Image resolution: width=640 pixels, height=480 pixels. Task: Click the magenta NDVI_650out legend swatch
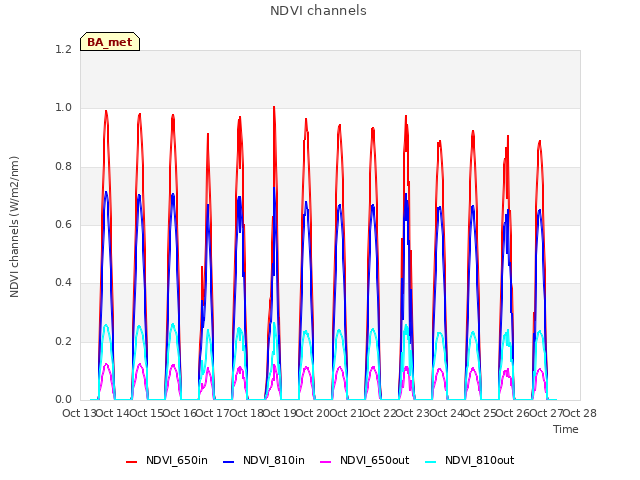325,462
